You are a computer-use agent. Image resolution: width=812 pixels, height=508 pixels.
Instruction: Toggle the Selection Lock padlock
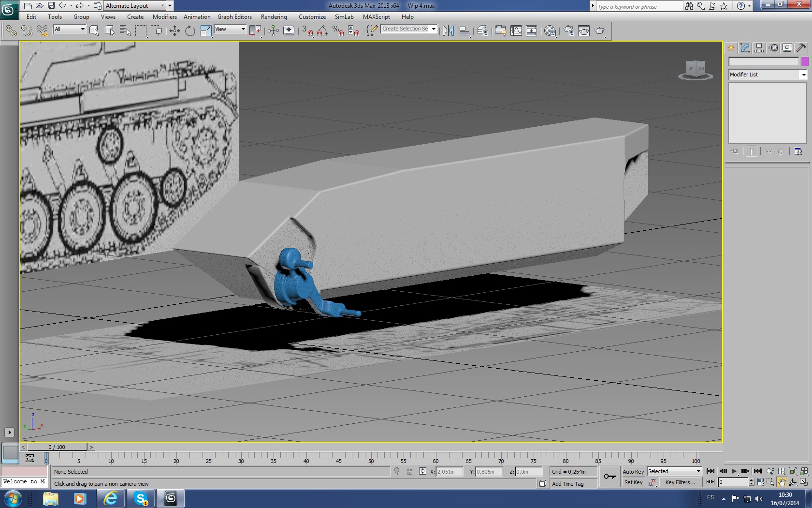[x=409, y=471]
